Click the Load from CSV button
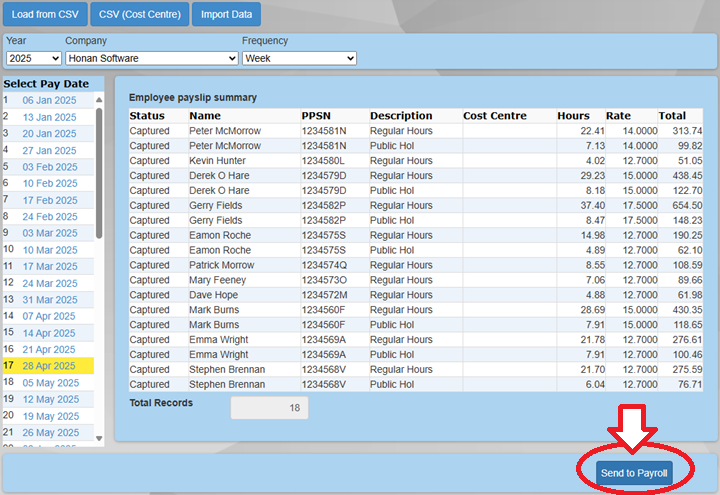Screen dimensions: 720x495 pos(45,15)
